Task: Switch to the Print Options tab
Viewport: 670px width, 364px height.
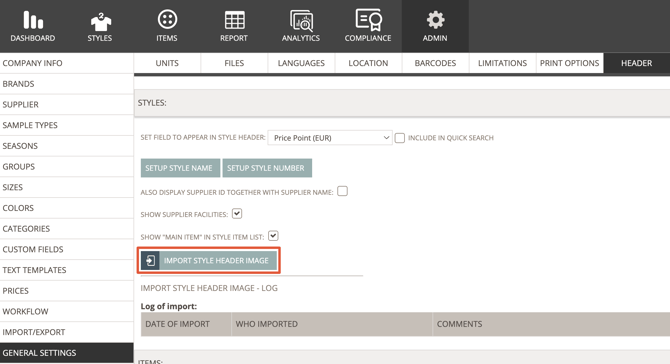Action: [x=570, y=63]
